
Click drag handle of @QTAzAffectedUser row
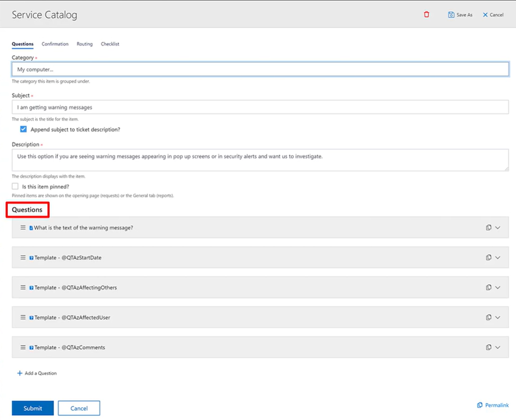coord(23,317)
